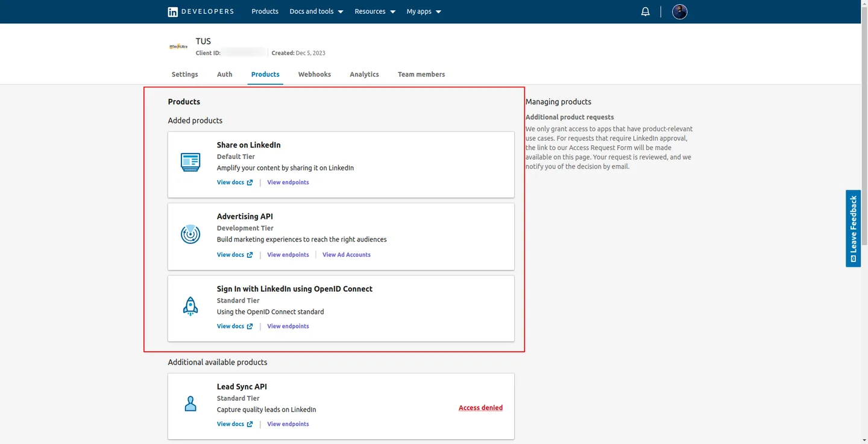Click the TUS app logo thumbnail
868x444 pixels.
178,46
